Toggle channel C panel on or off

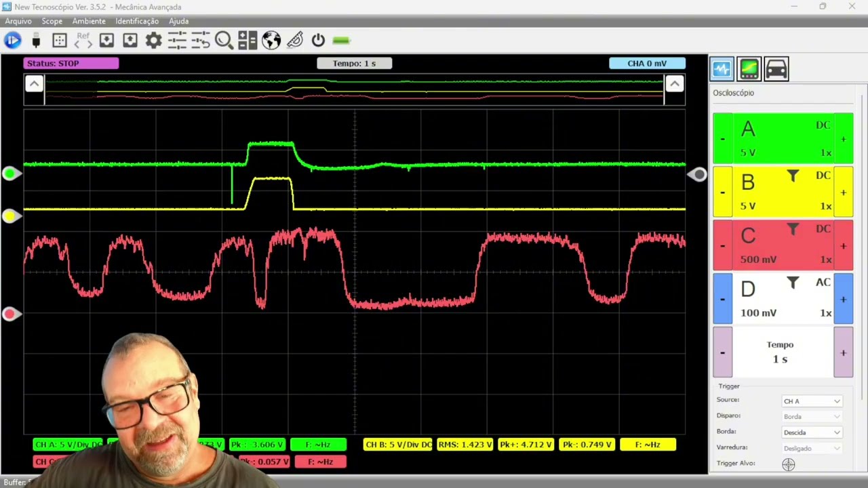[x=748, y=236]
